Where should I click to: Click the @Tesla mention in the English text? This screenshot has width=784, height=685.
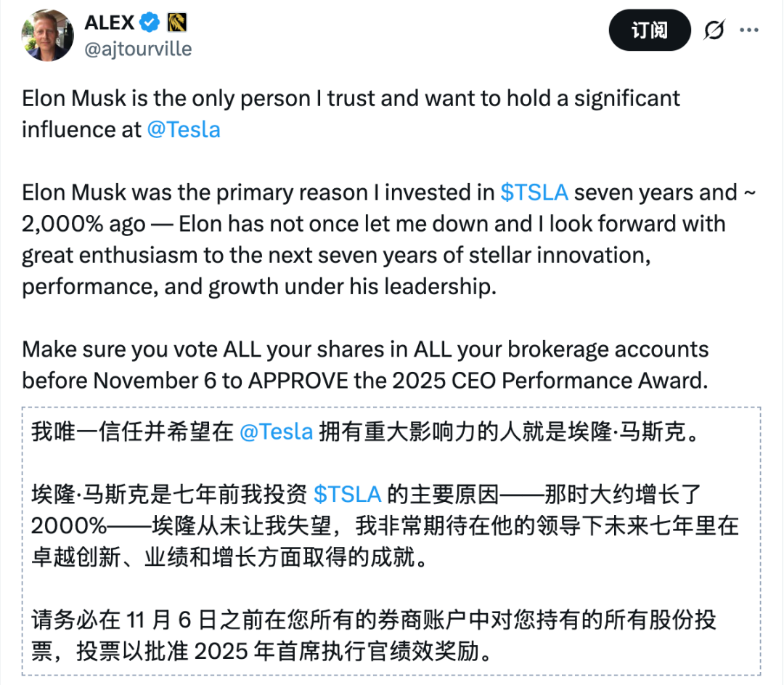click(184, 129)
